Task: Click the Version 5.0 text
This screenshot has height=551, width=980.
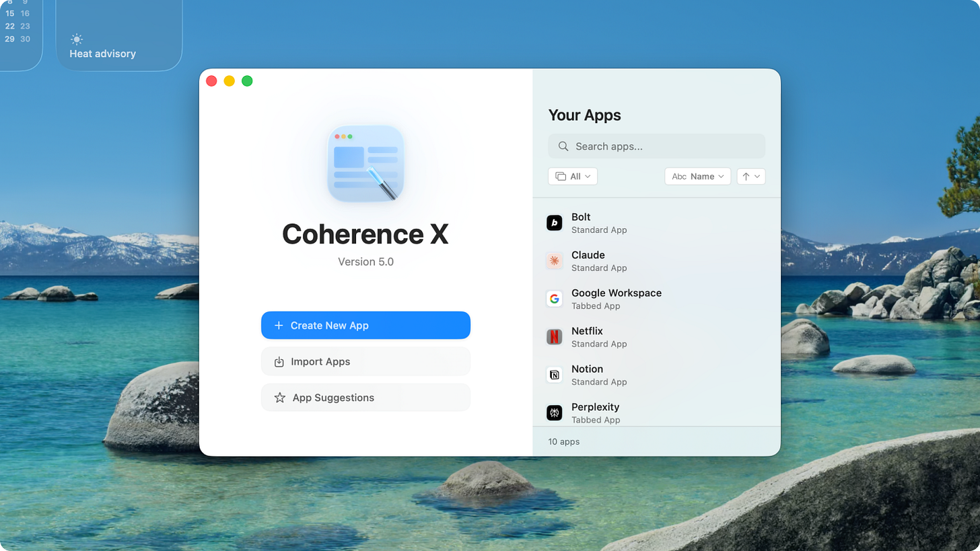Action: [365, 262]
